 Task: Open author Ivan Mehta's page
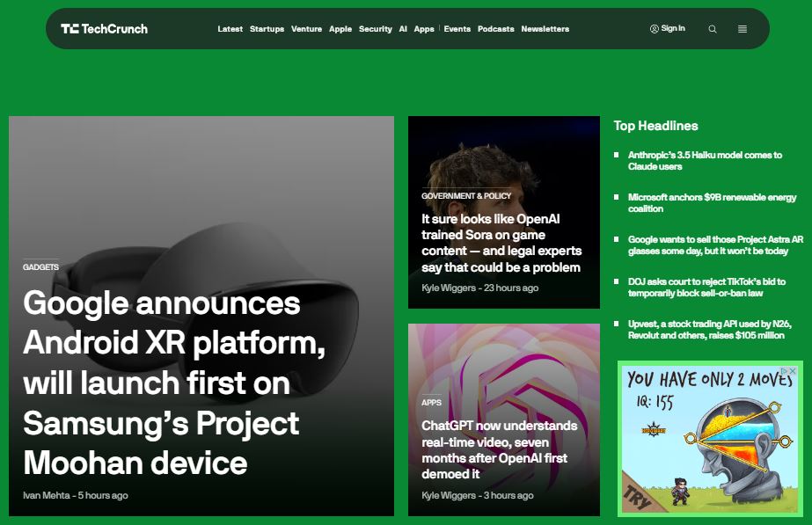point(46,495)
